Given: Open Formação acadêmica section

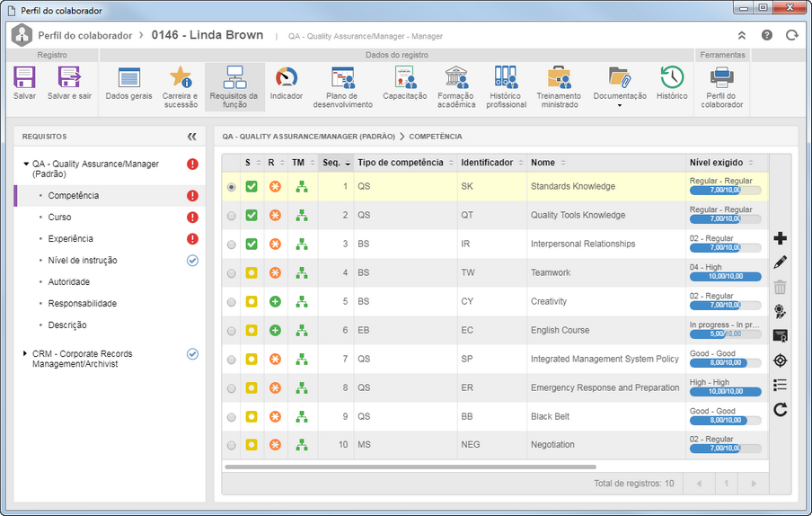Looking at the screenshot, I should pos(456,87).
